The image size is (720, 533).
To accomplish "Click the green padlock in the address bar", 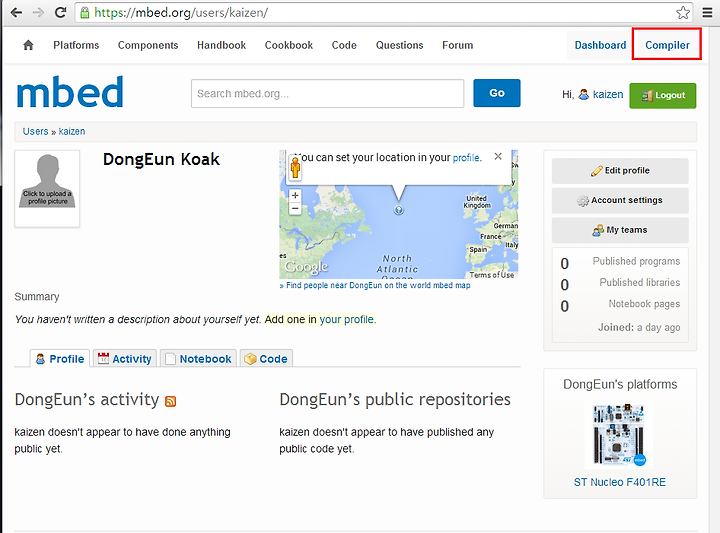I will click(84, 13).
